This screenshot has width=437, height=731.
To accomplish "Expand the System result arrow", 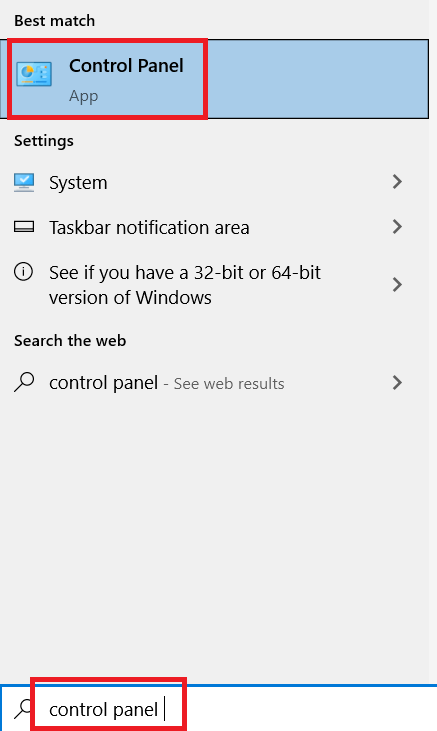I will coord(397,182).
